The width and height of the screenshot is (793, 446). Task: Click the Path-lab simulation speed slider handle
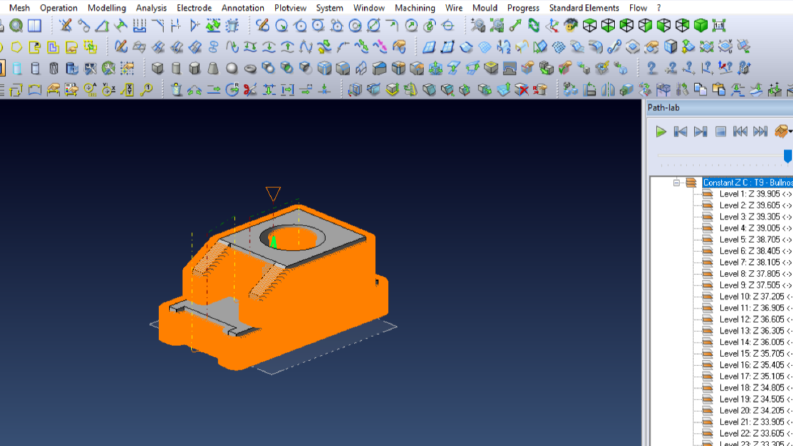click(788, 156)
